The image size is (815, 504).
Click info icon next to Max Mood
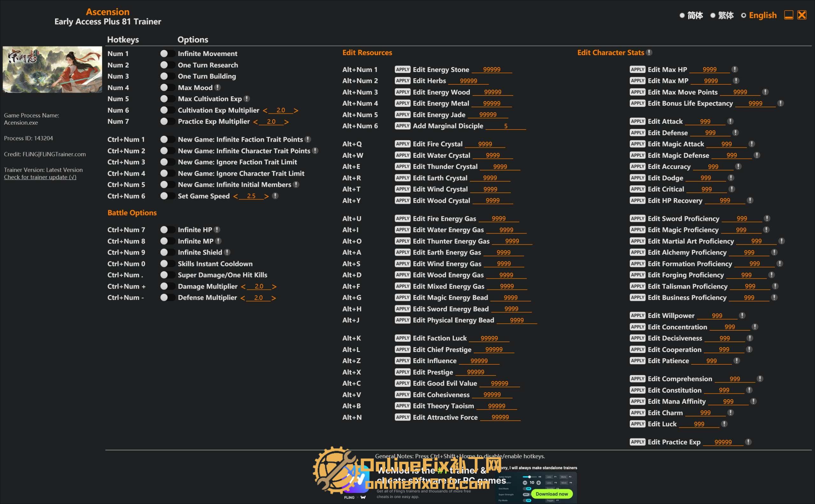coord(217,87)
